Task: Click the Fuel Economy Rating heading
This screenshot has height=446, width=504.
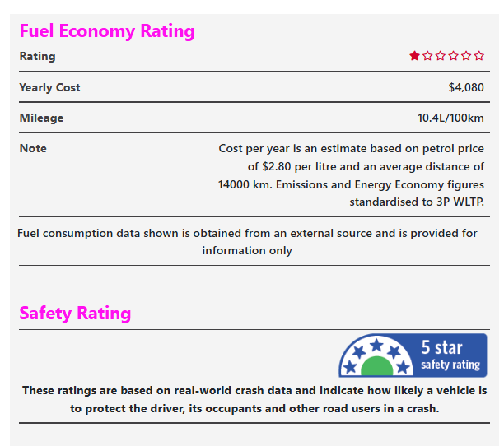Action: (x=107, y=31)
